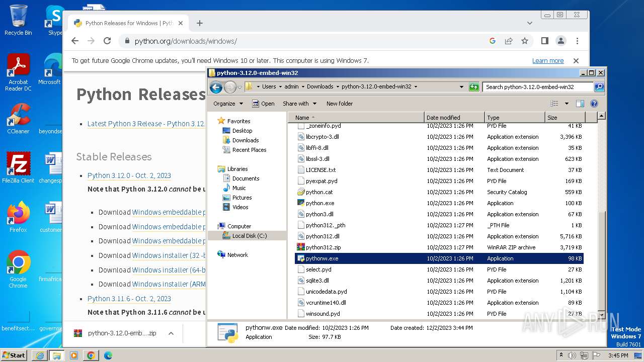Viewport: 644px width, 362px height.
Task: Sort files by Date modified column
Action: (x=454, y=118)
